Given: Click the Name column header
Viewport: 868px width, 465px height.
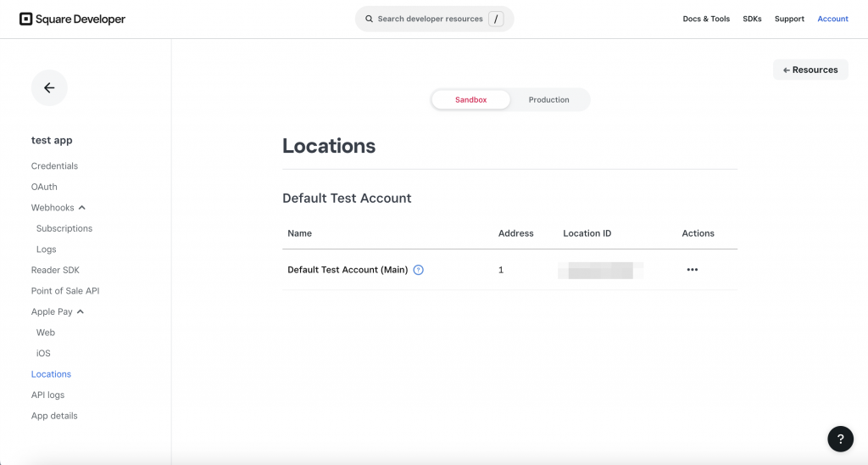Looking at the screenshot, I should [x=299, y=233].
